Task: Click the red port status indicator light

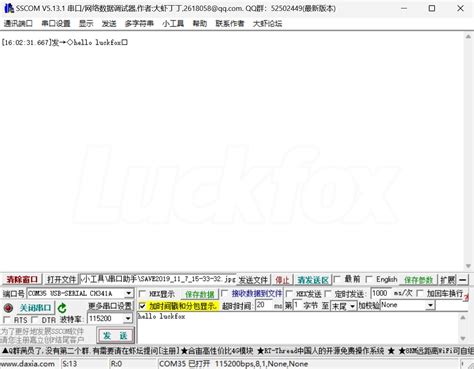Action: click(x=8, y=308)
